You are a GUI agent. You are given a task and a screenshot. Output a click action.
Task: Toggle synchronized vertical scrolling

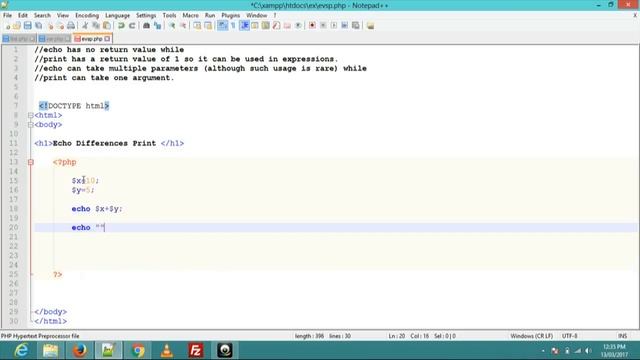pyautogui.click(x=197, y=26)
